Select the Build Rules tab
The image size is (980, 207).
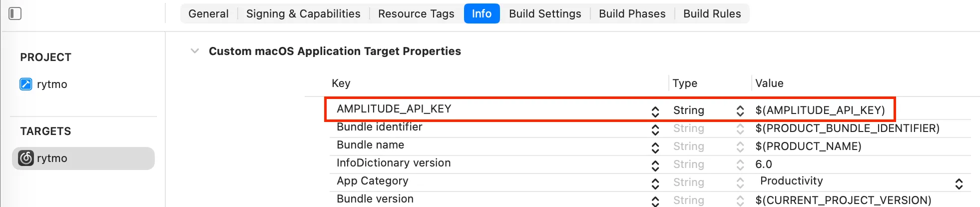click(x=712, y=13)
